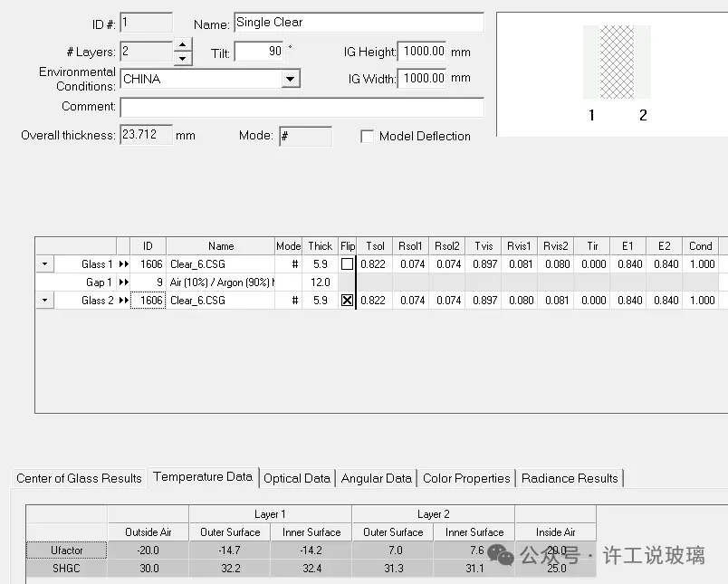Image resolution: width=728 pixels, height=584 pixels.
Task: Click Ufactor Layer 1 Outer Surface -14.7
Action: (x=230, y=550)
